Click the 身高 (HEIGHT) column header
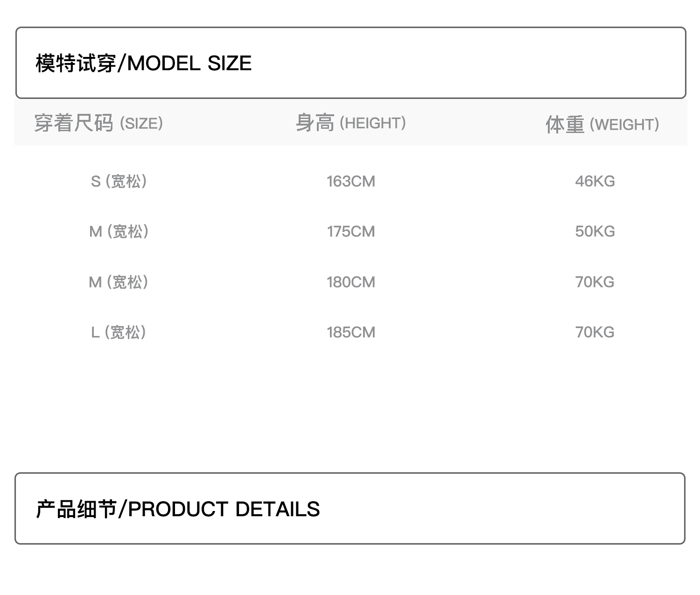 [351, 123]
